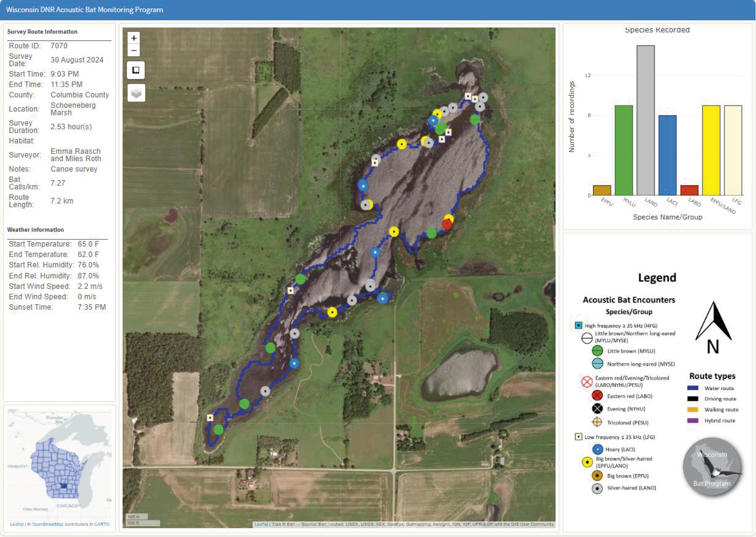Click the highlighted county on Wisconsin inset map
756x537 pixels.
tap(64, 486)
